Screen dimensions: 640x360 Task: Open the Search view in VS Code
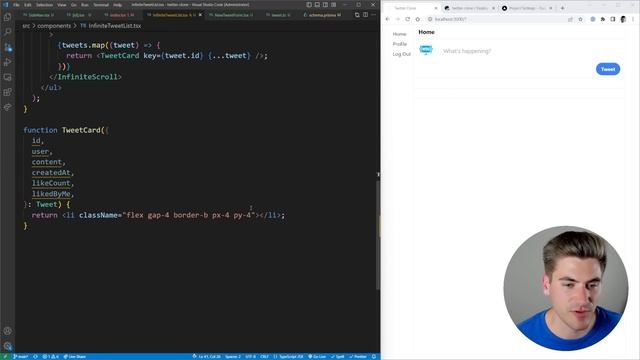(7, 32)
